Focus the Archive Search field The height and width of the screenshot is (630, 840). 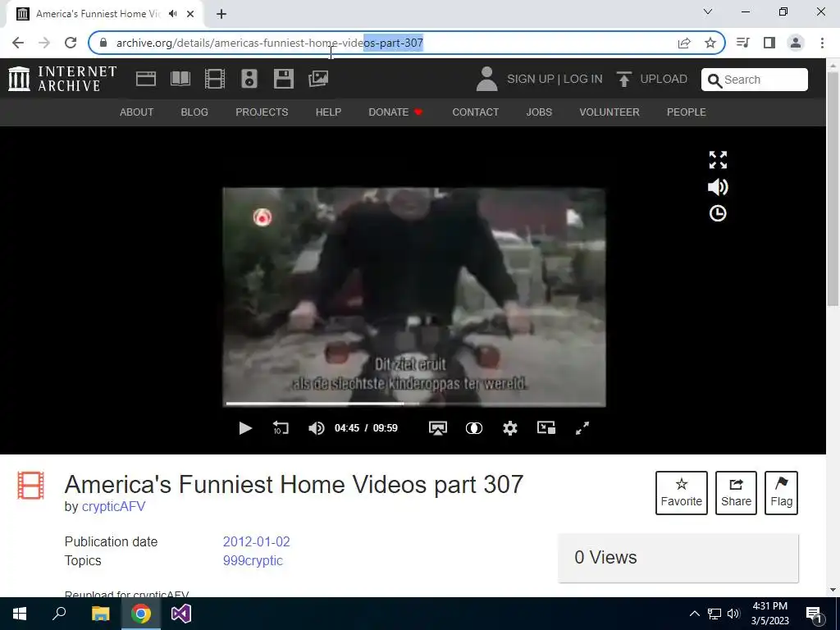755,80
